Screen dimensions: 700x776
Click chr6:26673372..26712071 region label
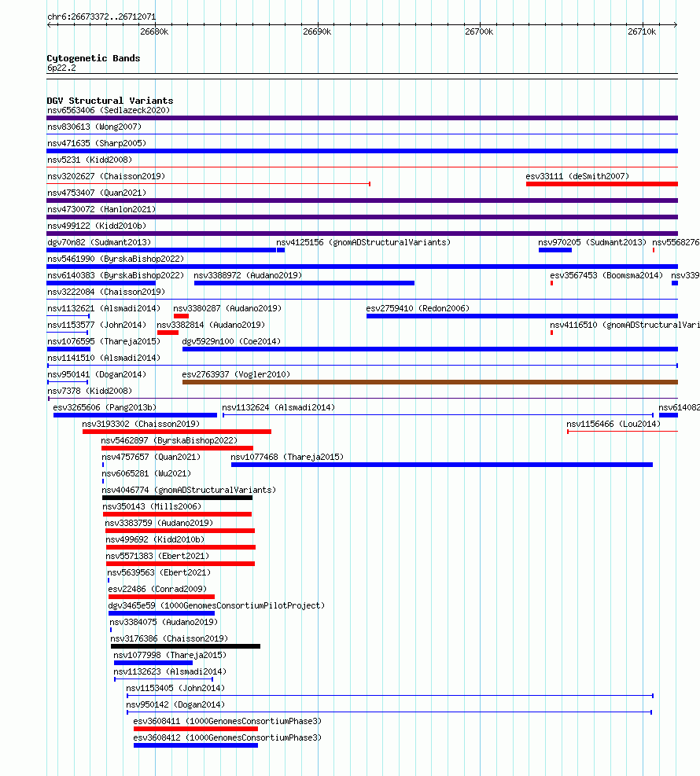pos(101,17)
